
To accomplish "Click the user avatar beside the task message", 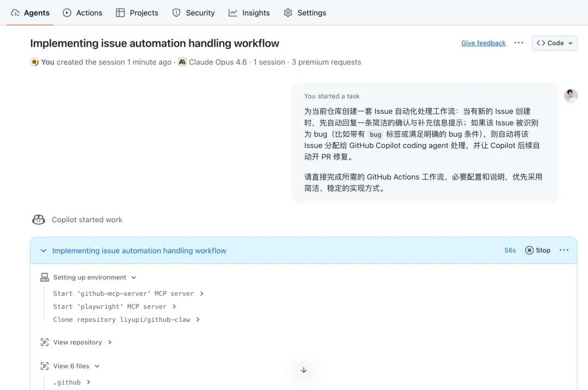I will 571,96.
